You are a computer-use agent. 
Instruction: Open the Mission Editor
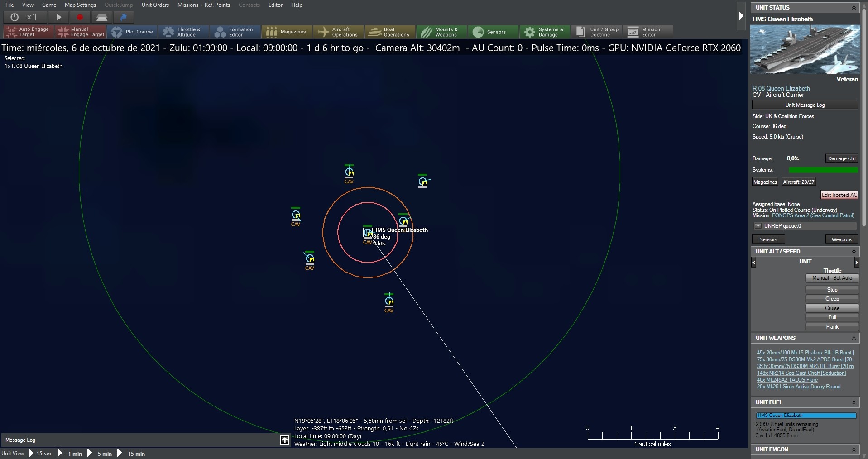[x=647, y=32]
